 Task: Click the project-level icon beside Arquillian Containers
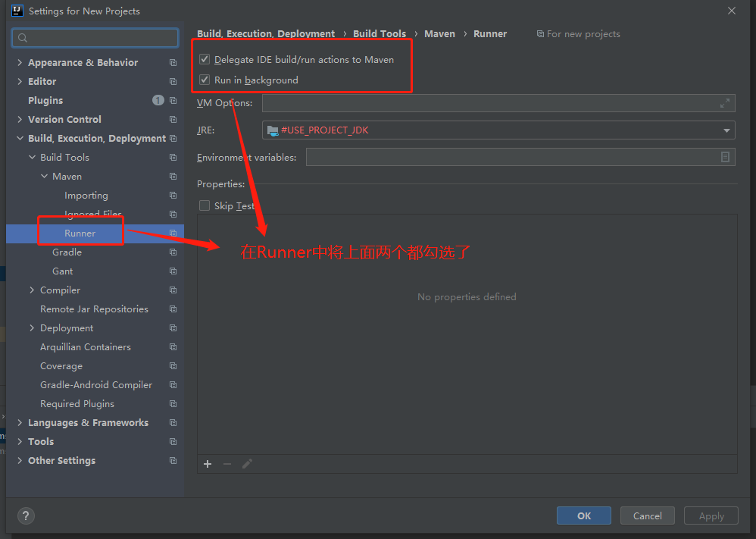coord(173,347)
